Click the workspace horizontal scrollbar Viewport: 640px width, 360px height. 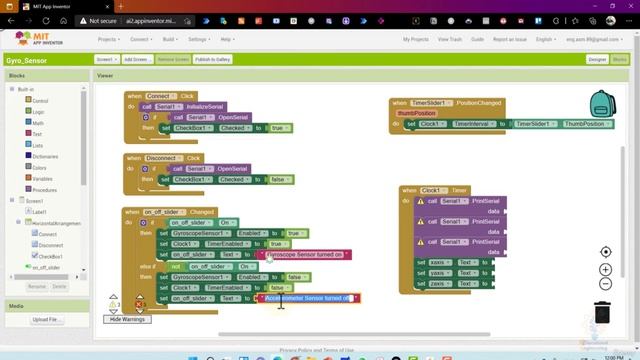pyautogui.click(x=354, y=334)
